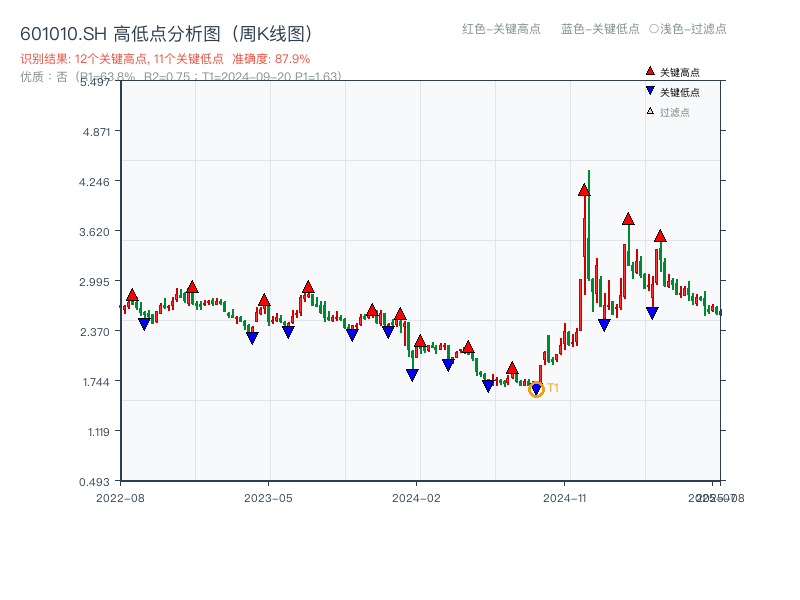Screen dimensions: 800x600
Task: Click the 3.620 y-axis label
Action: [x=94, y=232]
